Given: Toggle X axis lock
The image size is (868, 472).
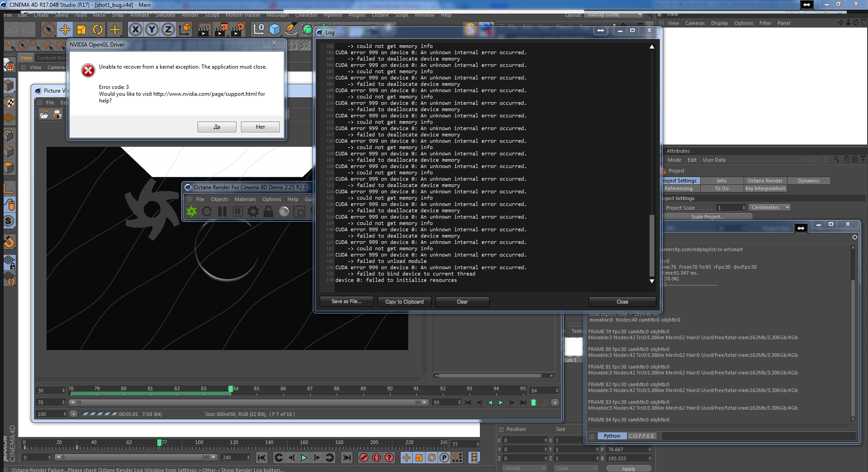Looking at the screenshot, I should pyautogui.click(x=135, y=30).
